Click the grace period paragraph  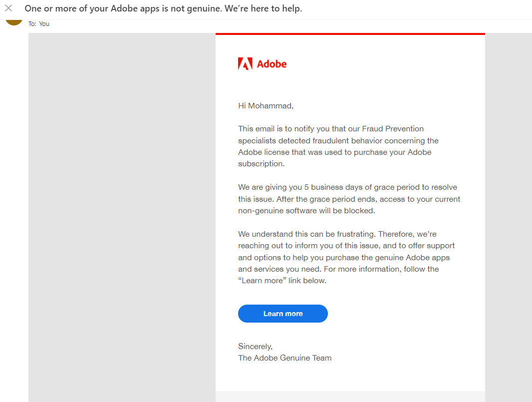coord(348,199)
